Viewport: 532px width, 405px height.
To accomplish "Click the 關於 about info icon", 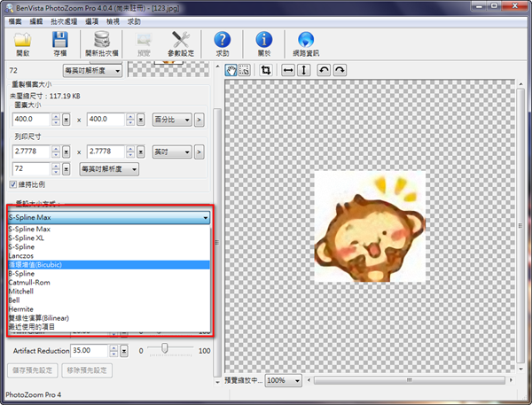I will pyautogui.click(x=264, y=42).
